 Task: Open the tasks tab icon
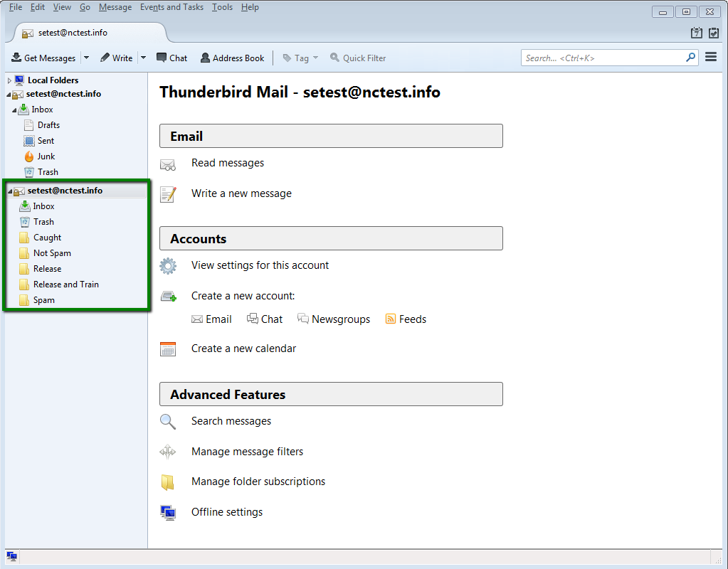714,33
